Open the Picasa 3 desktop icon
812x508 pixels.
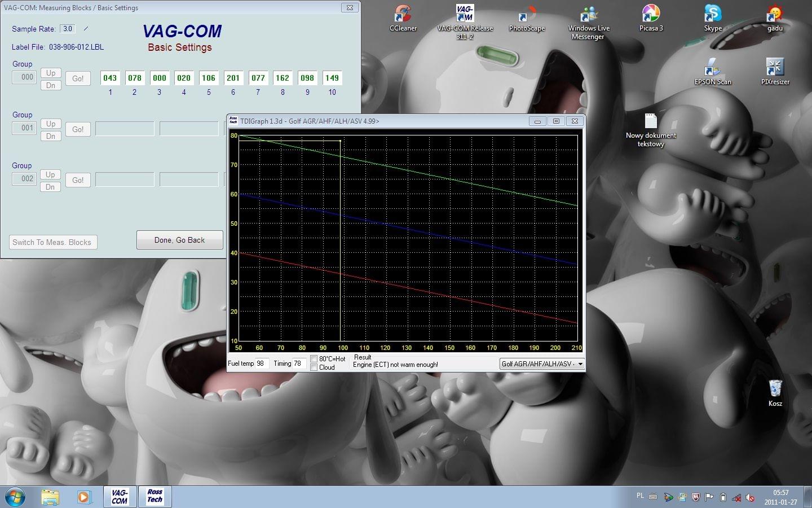click(x=651, y=18)
